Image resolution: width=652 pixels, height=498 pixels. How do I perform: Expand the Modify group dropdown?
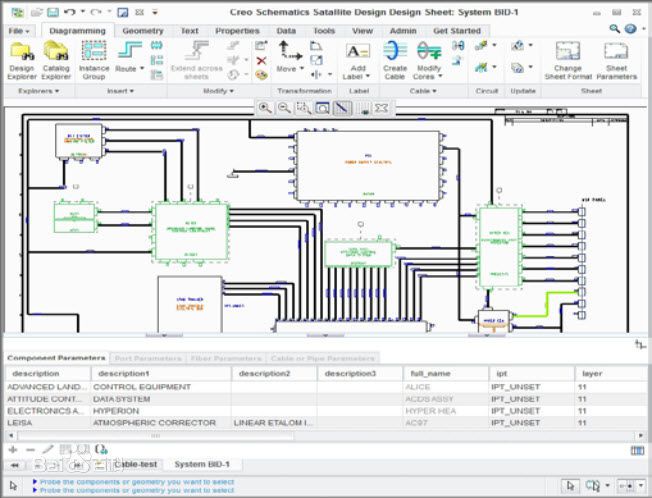[218, 91]
